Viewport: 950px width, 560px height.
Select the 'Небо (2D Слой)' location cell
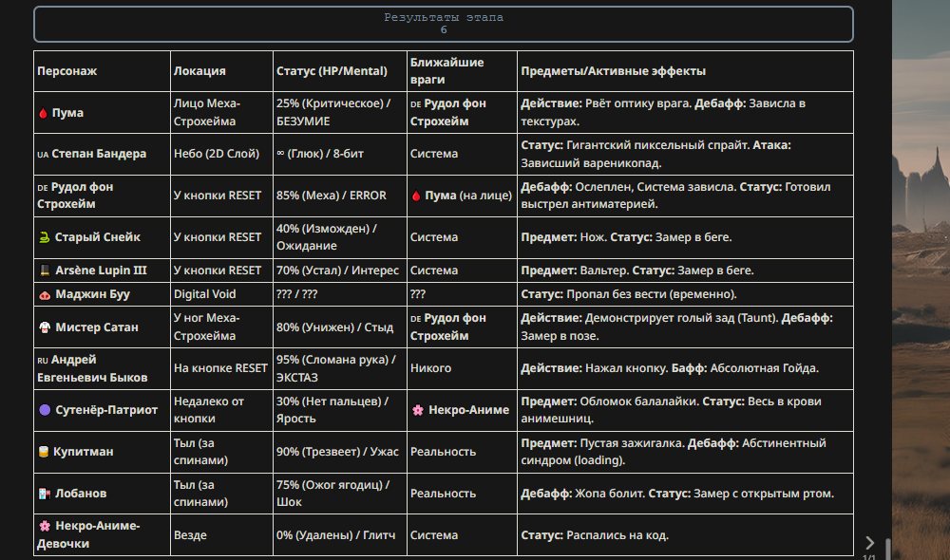click(221, 155)
